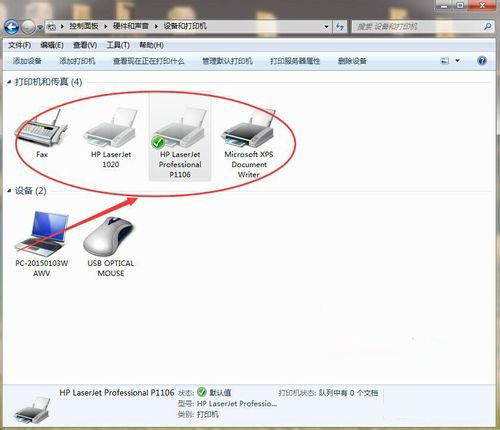Click 管理默认打印机 toolbar button
The height and width of the screenshot is (430, 500).
point(227,61)
